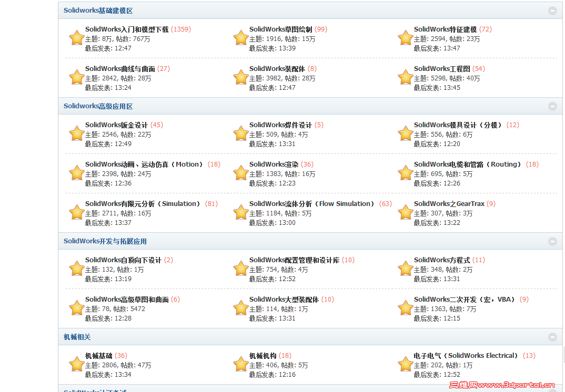Select 机械基础 forum title
Viewport: 565px width, 392px height.
(x=99, y=355)
